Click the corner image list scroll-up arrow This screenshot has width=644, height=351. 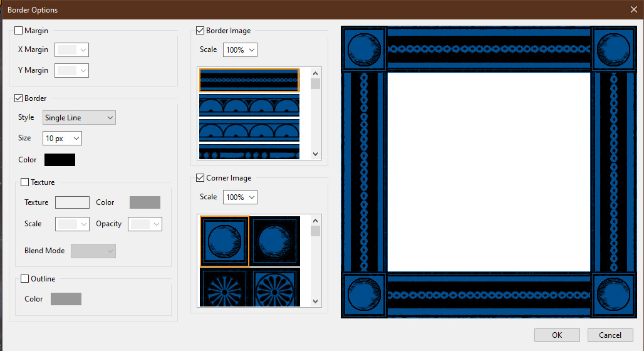point(316,221)
